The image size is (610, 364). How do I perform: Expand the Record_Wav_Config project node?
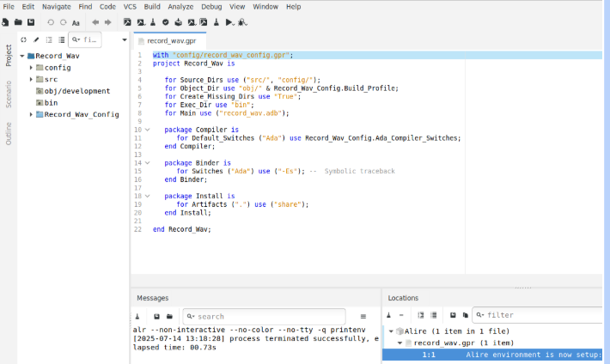[31, 114]
